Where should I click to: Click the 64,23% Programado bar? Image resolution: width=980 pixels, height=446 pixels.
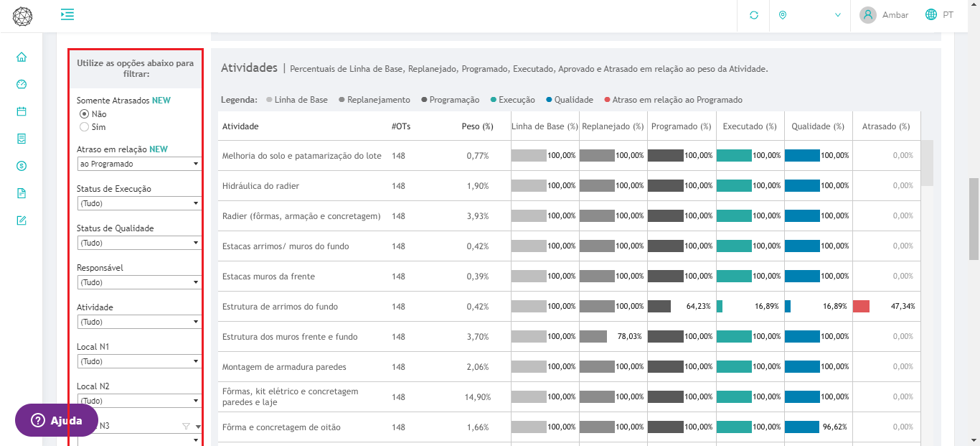659,307
